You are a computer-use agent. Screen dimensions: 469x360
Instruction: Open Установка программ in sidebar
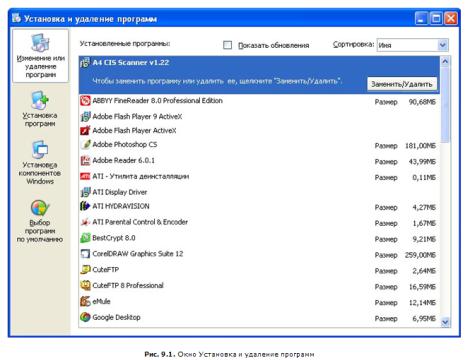coord(40,109)
